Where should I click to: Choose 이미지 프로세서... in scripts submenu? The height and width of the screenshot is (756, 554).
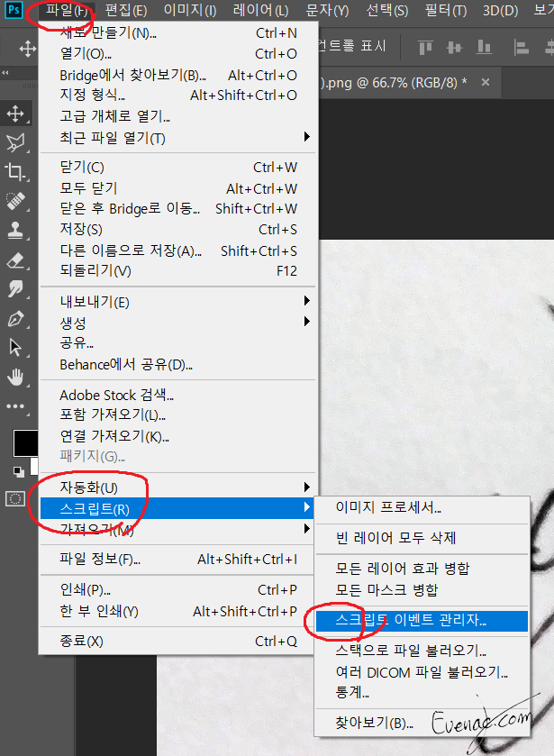pos(422,507)
